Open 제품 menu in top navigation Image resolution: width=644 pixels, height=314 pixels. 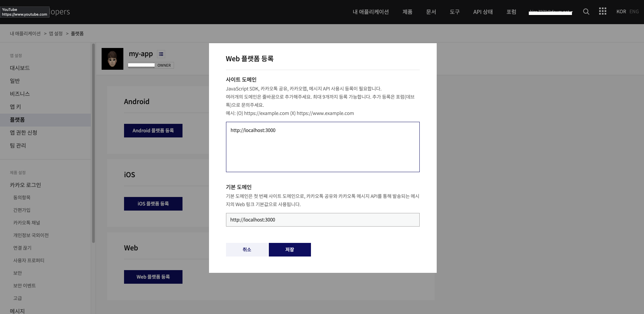[x=407, y=12]
